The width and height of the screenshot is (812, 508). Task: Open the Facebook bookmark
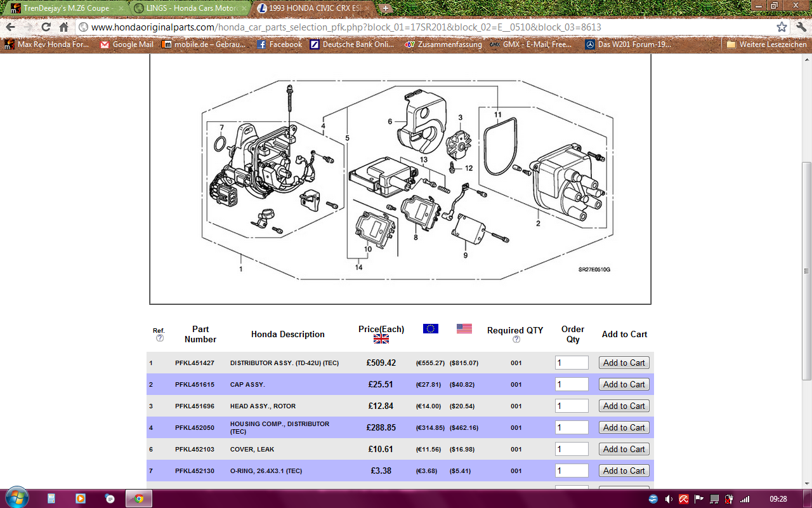280,44
